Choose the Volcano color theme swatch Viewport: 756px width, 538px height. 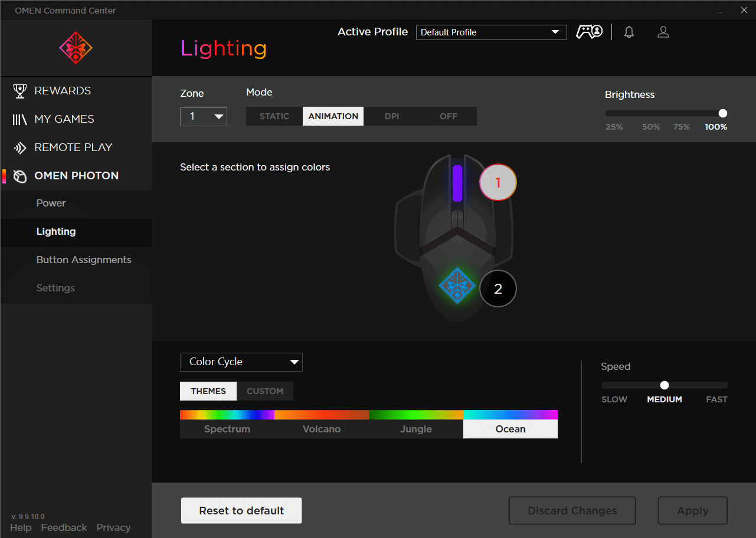click(322, 424)
